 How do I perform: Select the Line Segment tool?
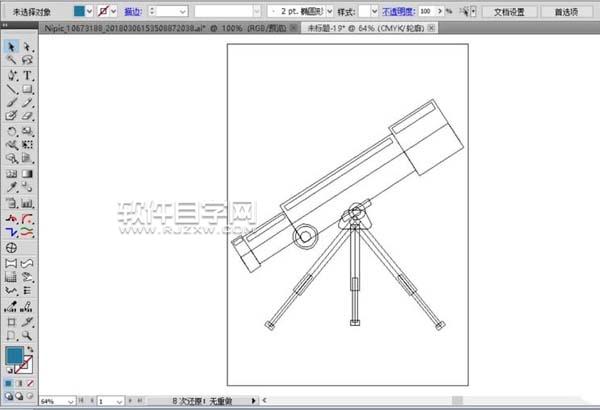[x=11, y=89]
